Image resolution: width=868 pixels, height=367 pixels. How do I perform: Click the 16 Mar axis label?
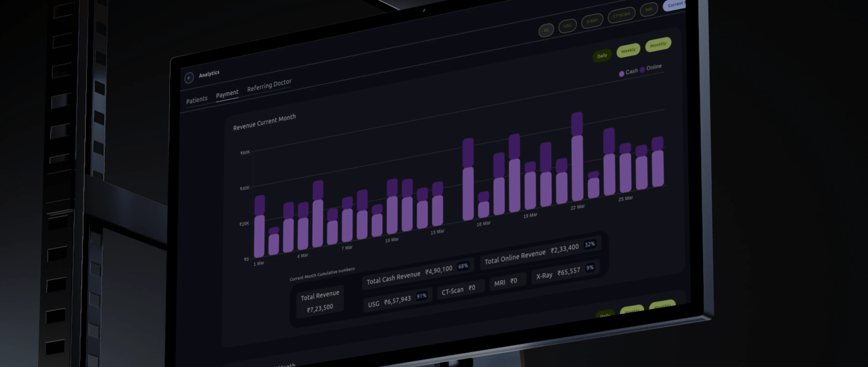tap(484, 223)
